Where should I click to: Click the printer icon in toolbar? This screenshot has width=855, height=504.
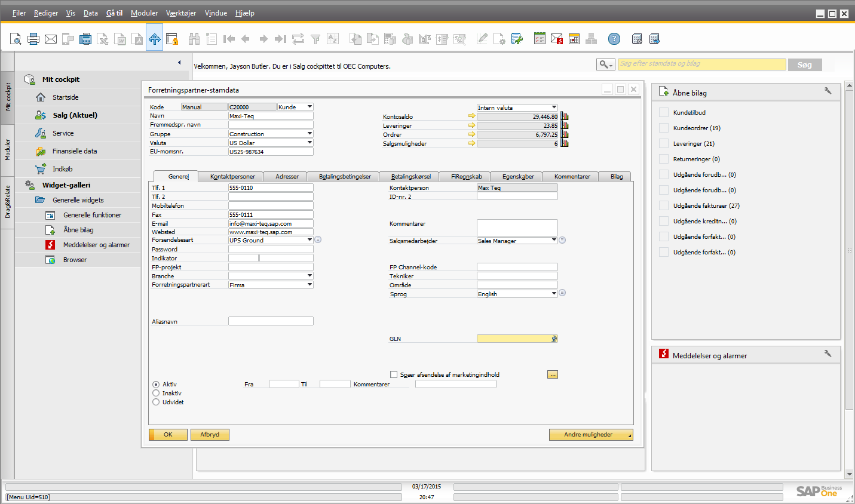[x=33, y=39]
